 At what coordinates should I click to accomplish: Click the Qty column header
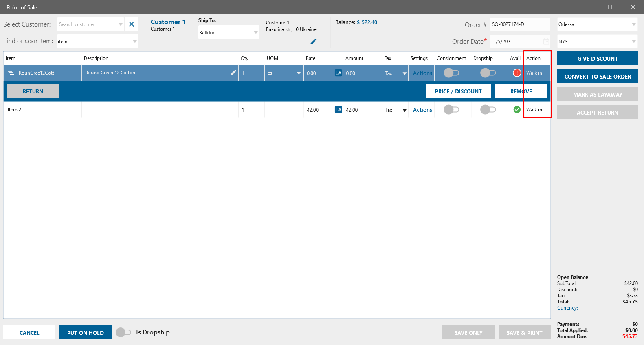244,58
